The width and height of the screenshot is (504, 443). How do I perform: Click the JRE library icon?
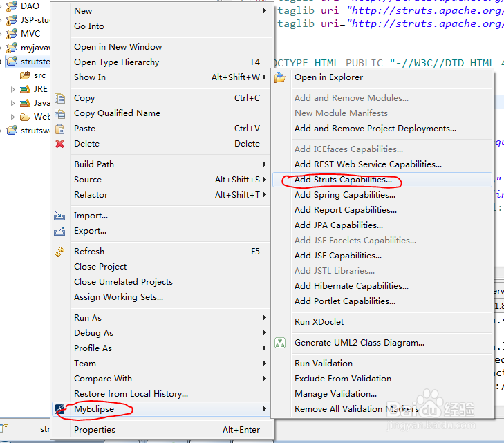26,89
